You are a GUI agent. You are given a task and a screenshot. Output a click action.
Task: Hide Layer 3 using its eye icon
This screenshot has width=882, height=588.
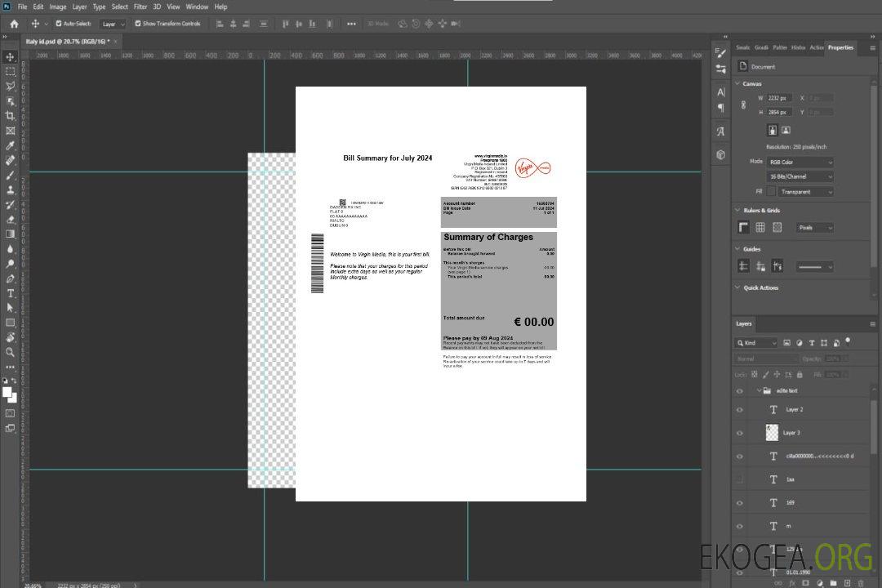tap(740, 434)
